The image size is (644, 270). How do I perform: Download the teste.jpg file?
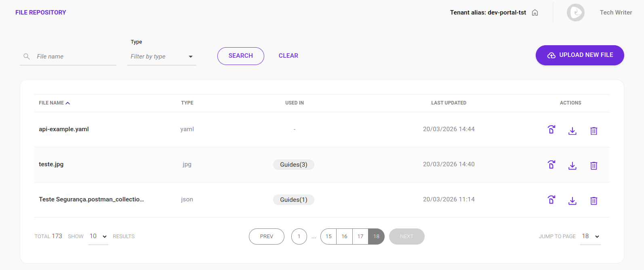click(x=572, y=166)
